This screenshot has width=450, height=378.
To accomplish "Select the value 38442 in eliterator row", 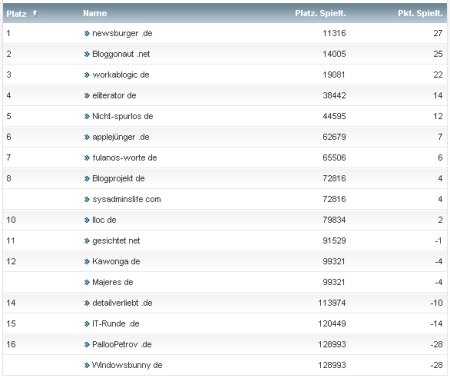I will coord(334,95).
